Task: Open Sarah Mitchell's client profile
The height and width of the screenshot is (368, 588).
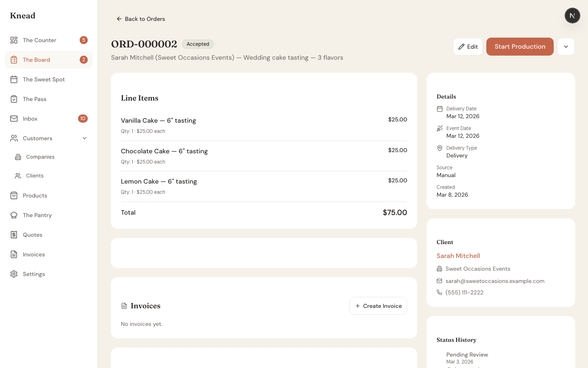Action: click(x=458, y=256)
